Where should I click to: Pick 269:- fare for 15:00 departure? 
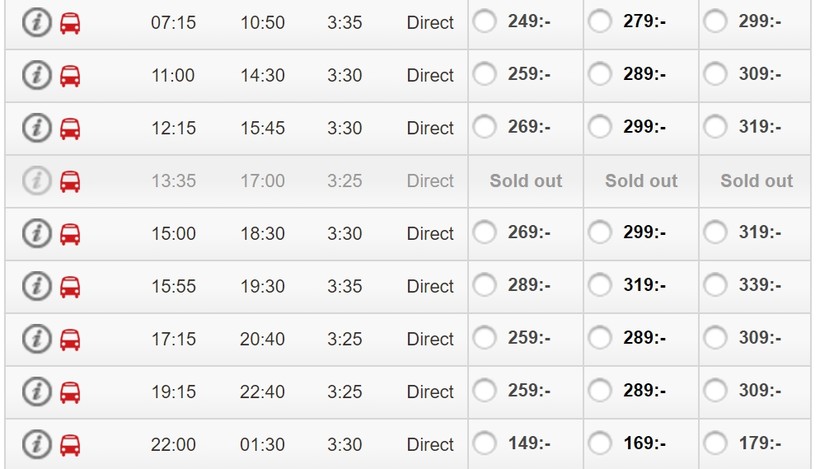(x=485, y=233)
